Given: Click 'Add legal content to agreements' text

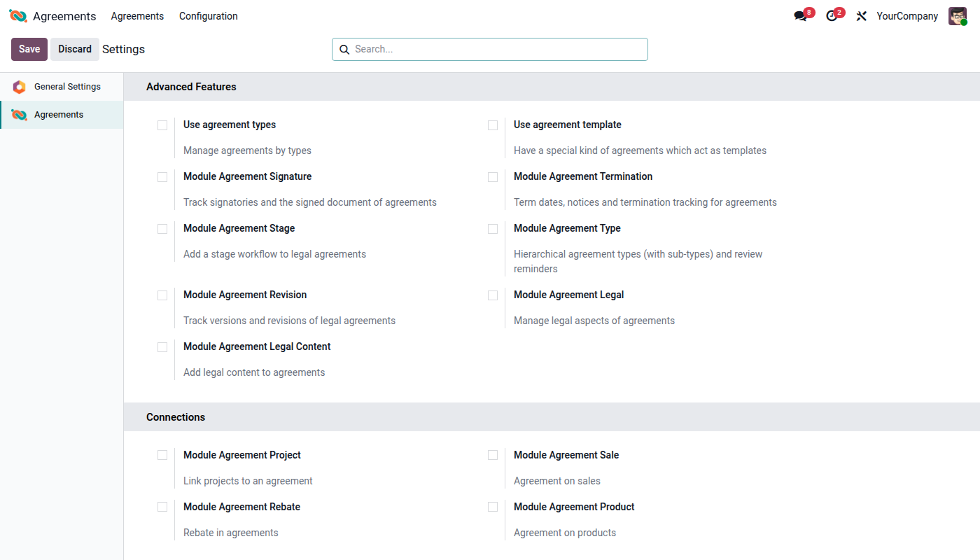Looking at the screenshot, I should [x=254, y=372].
